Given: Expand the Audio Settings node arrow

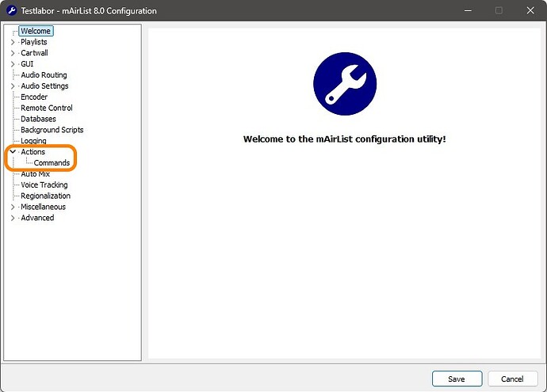Looking at the screenshot, I should pyautogui.click(x=13, y=86).
